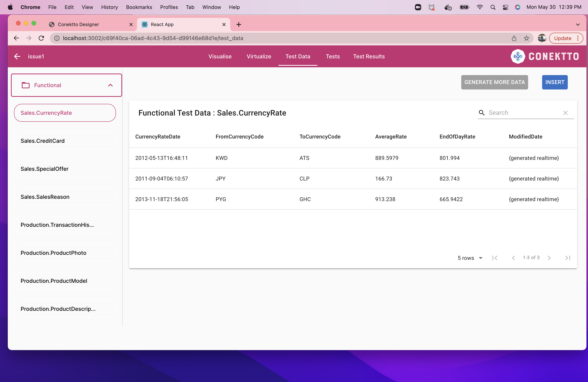
Task: Collapse the Functional section chevron
Action: click(x=110, y=85)
